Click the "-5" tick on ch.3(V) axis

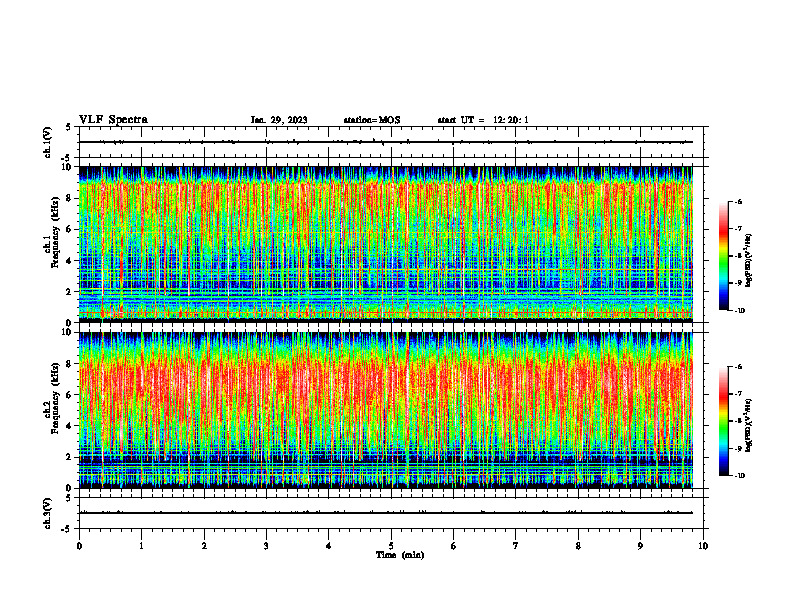[x=67, y=529]
